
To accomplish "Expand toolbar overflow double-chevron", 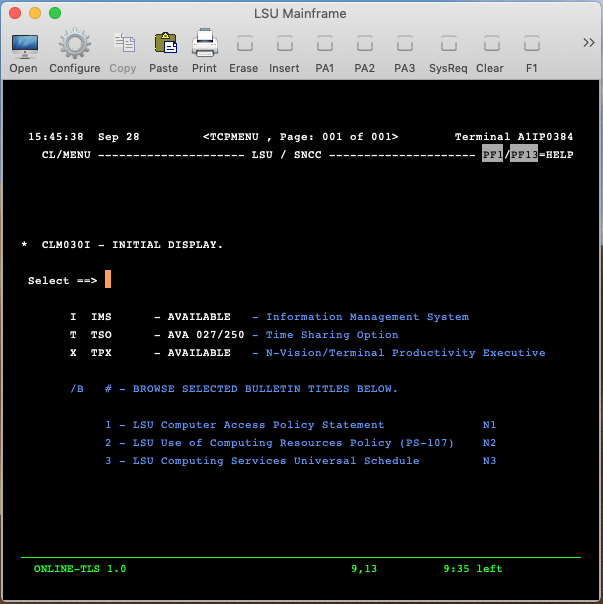I will [589, 42].
